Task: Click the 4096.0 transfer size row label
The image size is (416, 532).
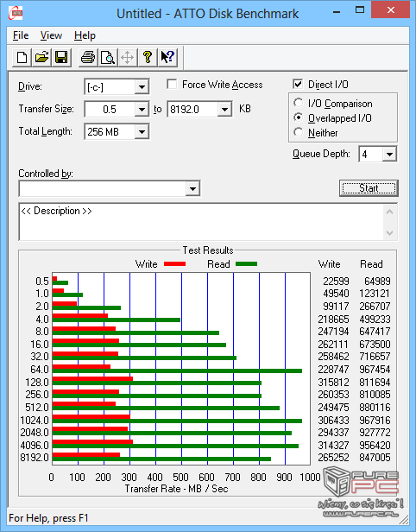Action: pos(35,445)
